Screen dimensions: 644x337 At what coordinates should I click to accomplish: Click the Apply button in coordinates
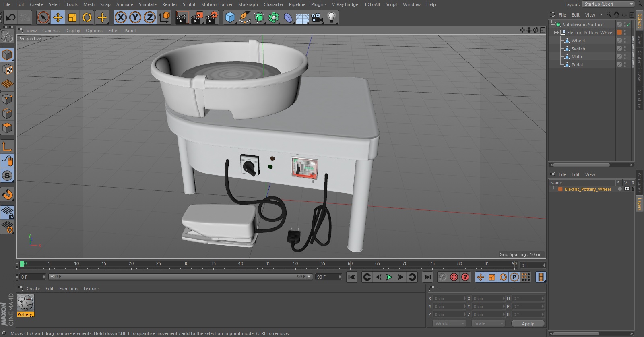pyautogui.click(x=528, y=323)
